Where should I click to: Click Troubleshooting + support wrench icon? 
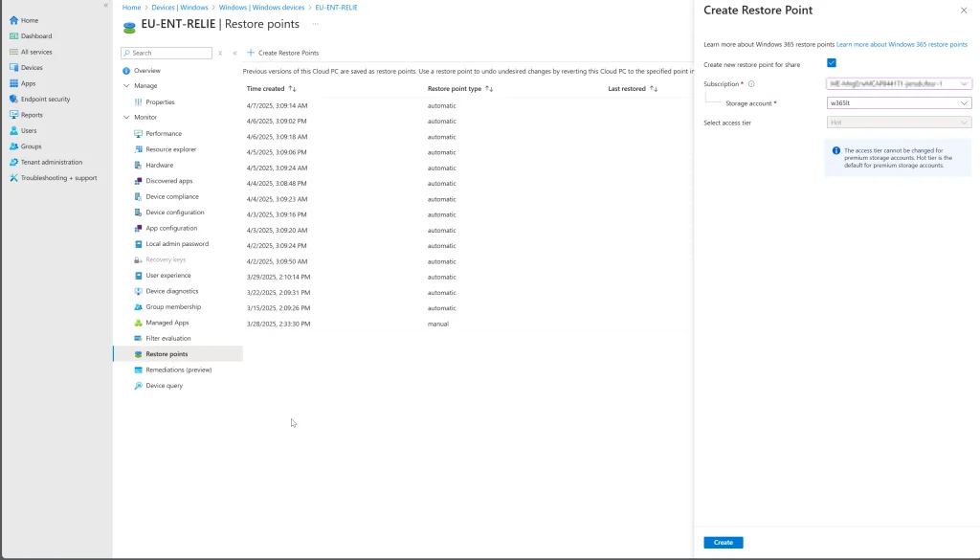(13, 178)
